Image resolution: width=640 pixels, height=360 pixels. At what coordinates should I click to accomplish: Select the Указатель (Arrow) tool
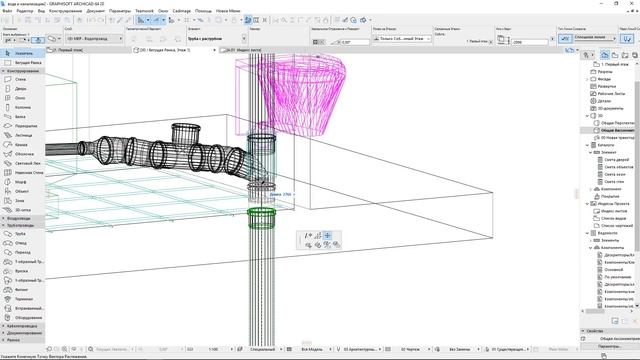(22, 53)
